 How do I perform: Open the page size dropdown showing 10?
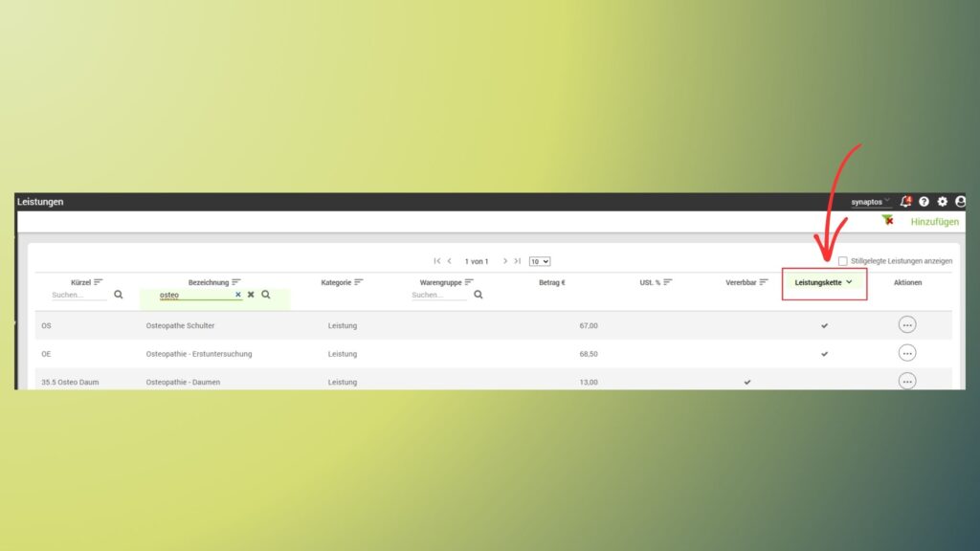pyautogui.click(x=540, y=262)
